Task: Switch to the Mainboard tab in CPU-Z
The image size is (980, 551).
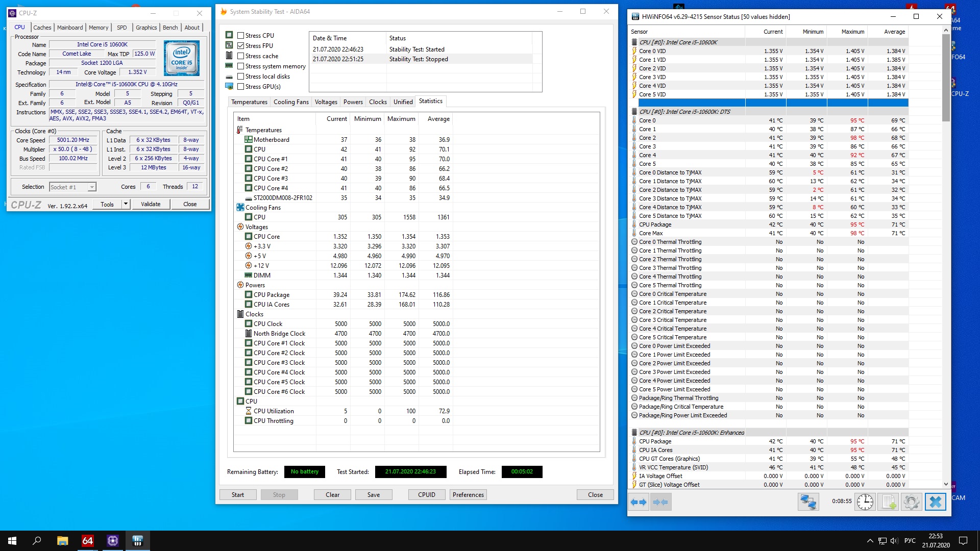Action: (x=70, y=28)
